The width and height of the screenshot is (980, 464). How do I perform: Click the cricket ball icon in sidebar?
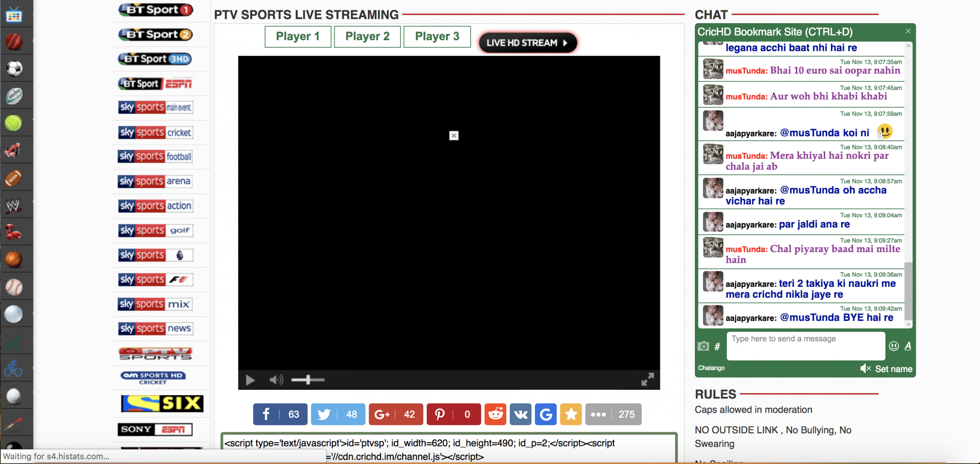tap(14, 42)
